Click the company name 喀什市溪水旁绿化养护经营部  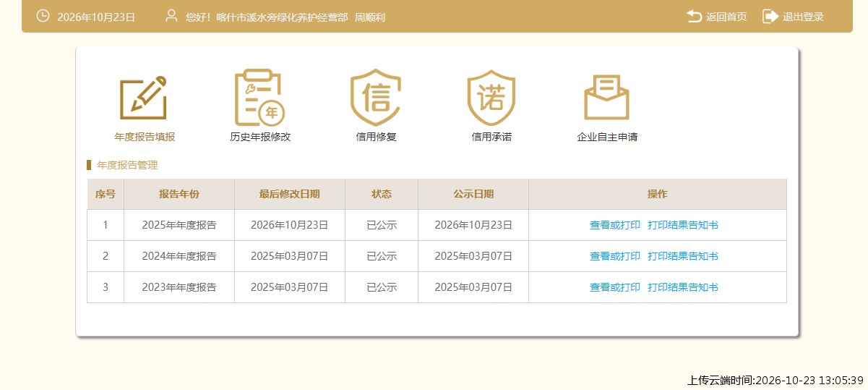[282, 17]
